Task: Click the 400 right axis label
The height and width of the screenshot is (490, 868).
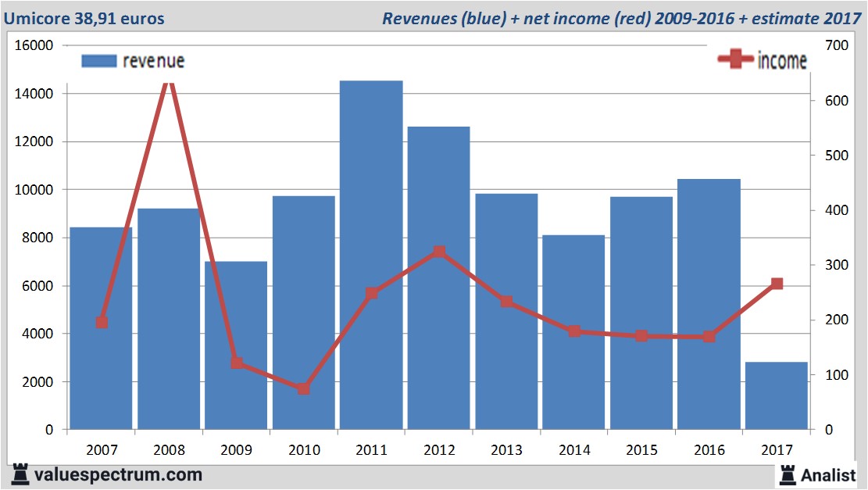Action: click(837, 210)
